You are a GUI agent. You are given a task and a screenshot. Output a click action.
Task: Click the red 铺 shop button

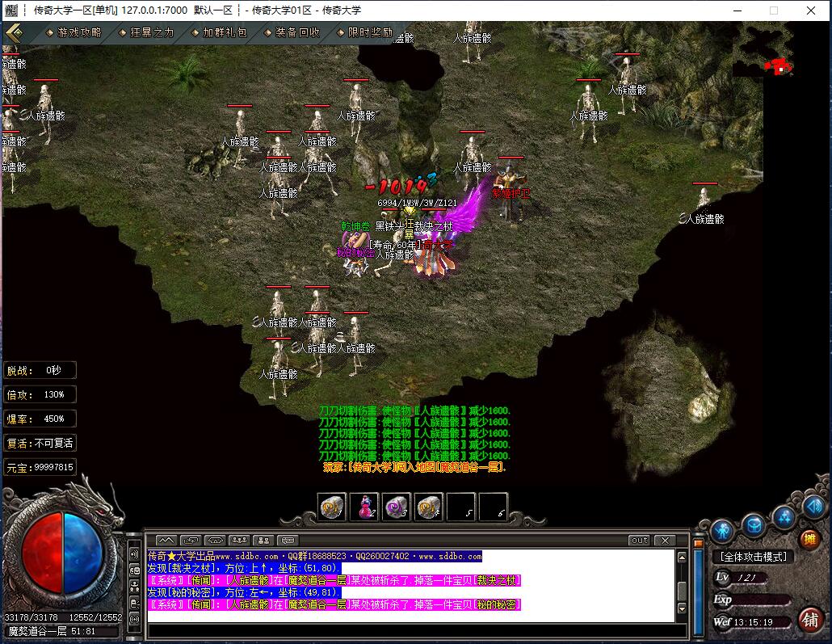tap(810, 619)
